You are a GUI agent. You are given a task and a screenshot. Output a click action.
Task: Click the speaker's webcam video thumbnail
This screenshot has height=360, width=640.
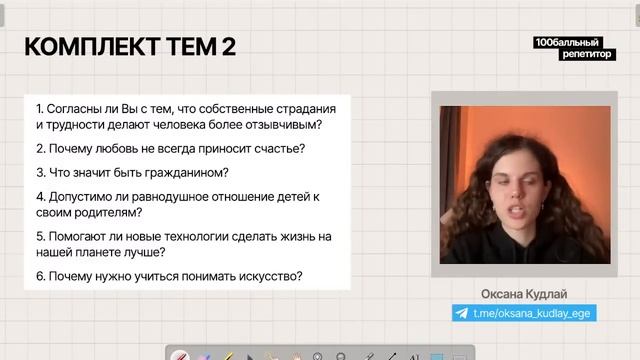[x=525, y=184]
